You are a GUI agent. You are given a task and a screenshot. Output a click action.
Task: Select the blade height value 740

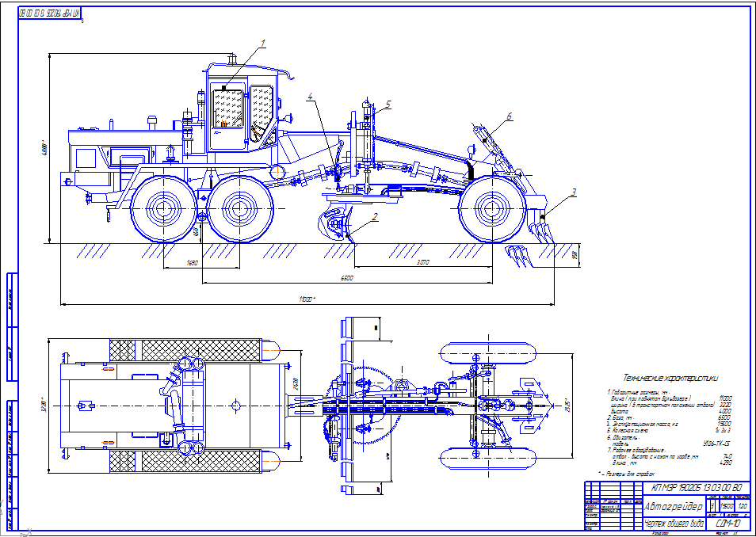pos(727,456)
